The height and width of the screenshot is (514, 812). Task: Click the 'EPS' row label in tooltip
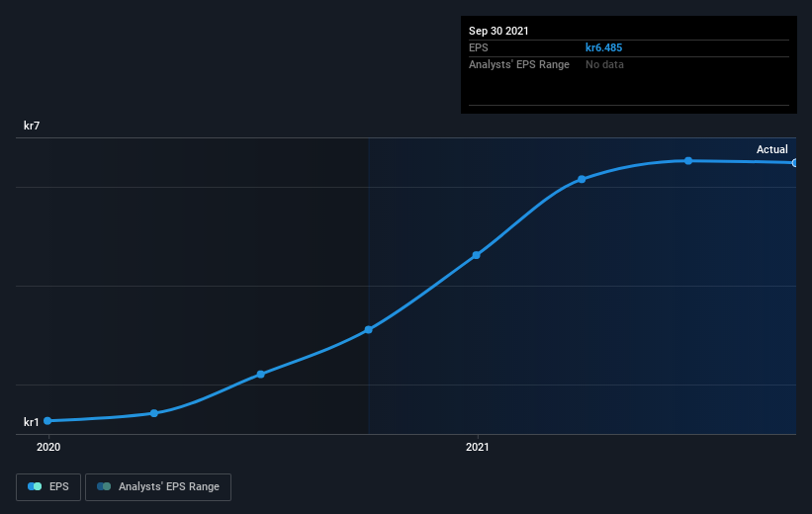coord(479,47)
